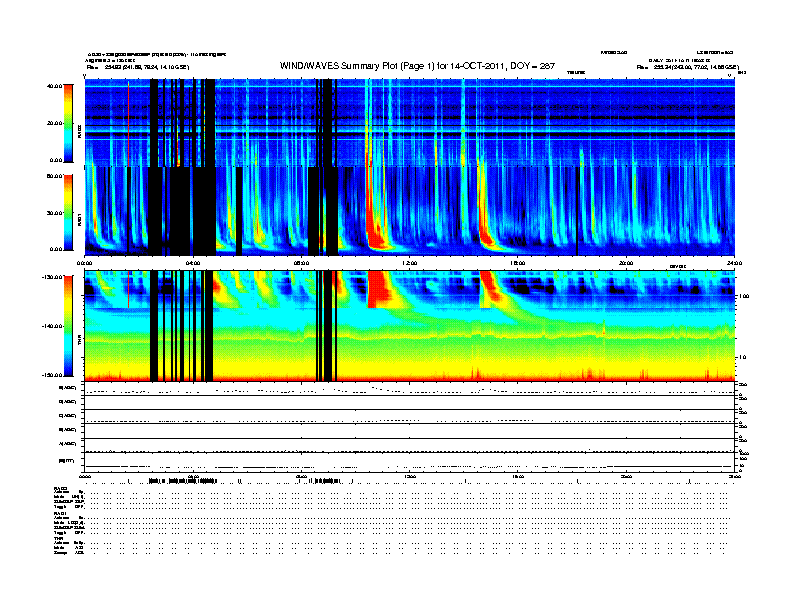Viewport: 792px width, 612px height.
Task: Click the 20.00 label on RAD2 color bar
Action: tap(54, 123)
